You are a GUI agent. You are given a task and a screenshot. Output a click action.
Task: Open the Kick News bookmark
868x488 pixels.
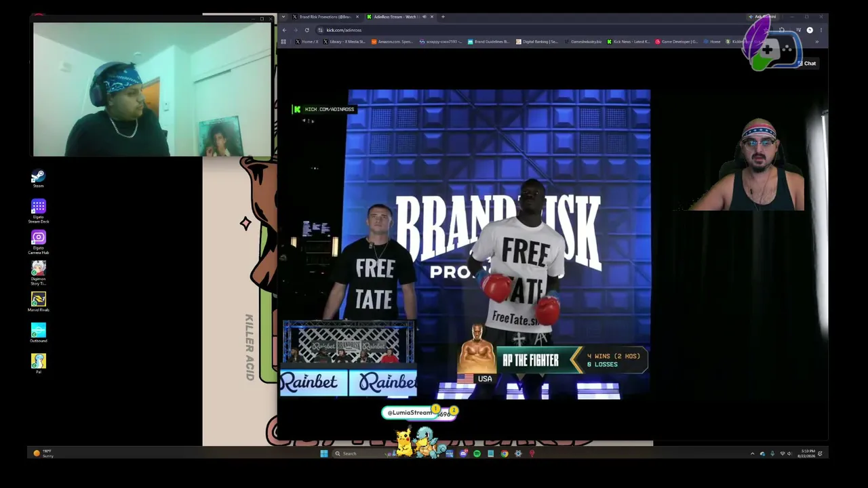coord(629,42)
